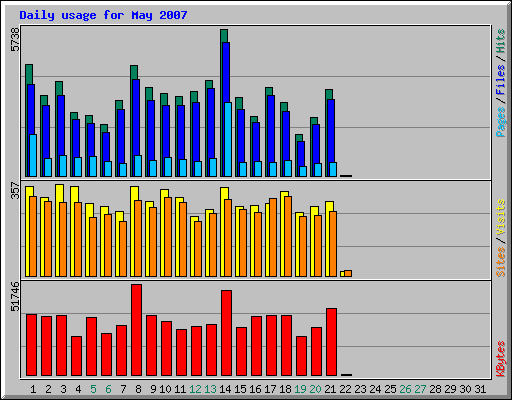The image size is (512, 400).
Task: Click day 8 on the x-axis
Action: [x=138, y=389]
